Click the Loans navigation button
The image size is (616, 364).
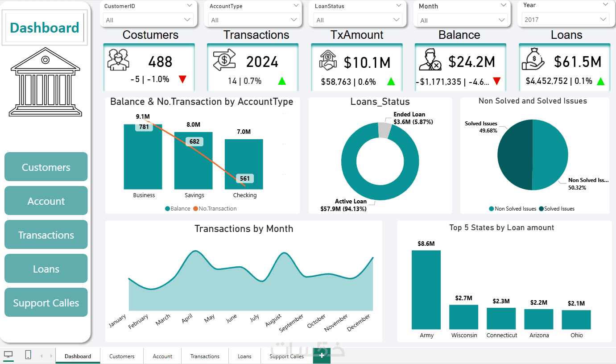pyautogui.click(x=46, y=269)
